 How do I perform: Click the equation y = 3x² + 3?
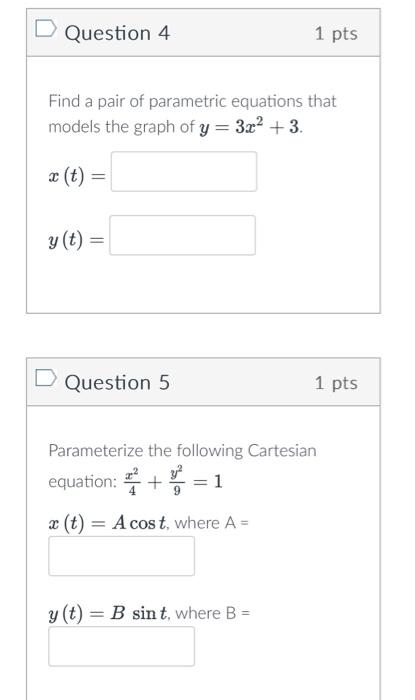click(250, 127)
